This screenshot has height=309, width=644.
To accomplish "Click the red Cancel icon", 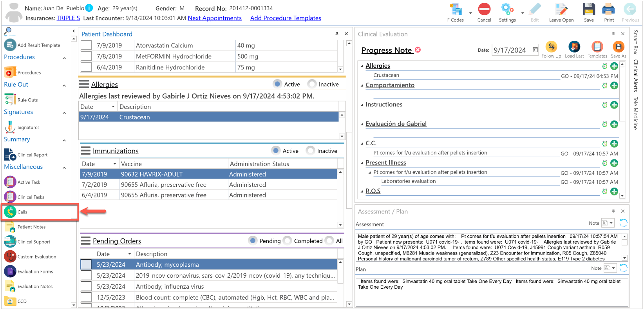I will point(484,9).
